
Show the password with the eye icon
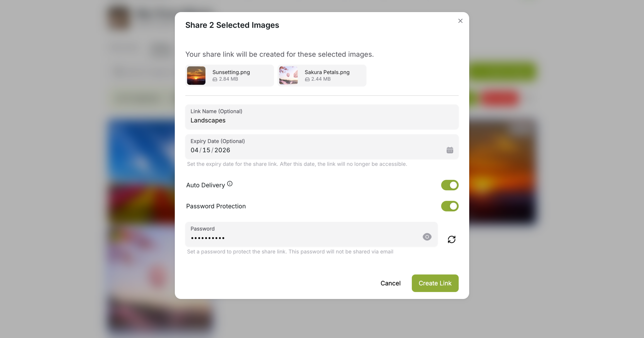point(427,237)
